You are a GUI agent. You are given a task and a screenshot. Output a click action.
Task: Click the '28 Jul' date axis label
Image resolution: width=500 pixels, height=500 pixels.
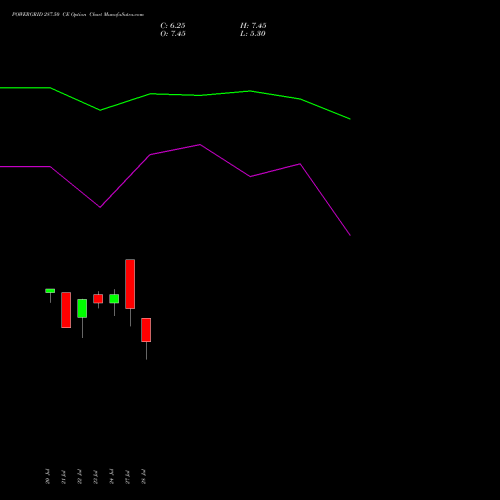point(144,477)
